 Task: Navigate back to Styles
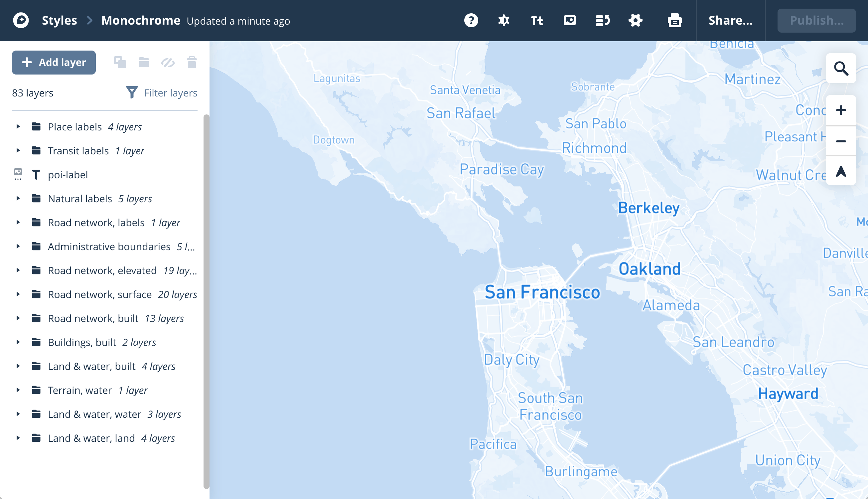(59, 20)
